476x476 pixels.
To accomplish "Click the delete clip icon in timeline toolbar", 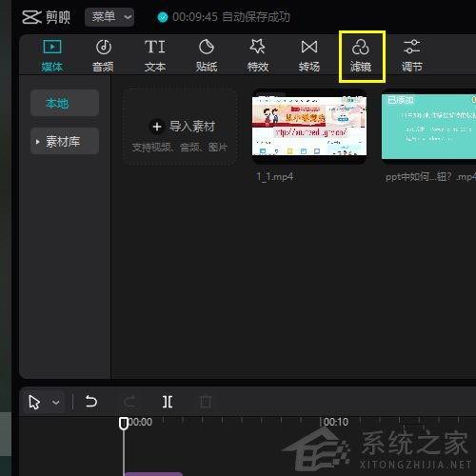I will point(206,402).
